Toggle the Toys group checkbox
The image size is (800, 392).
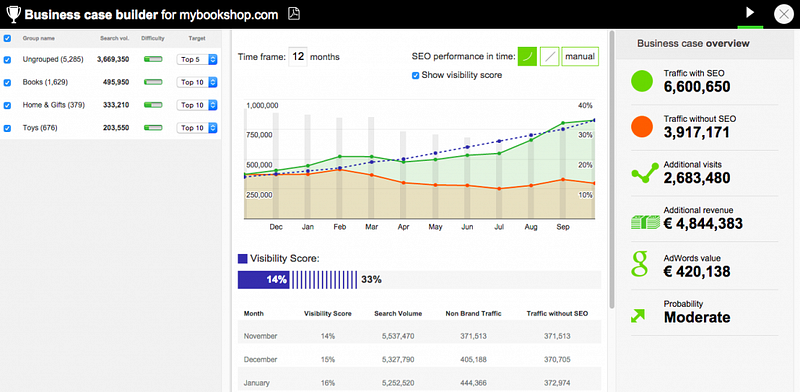7,128
